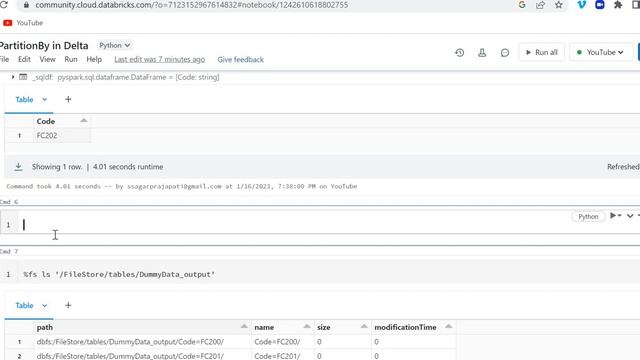Open the Help menu
Screen dimensions: 640x360
94,59
